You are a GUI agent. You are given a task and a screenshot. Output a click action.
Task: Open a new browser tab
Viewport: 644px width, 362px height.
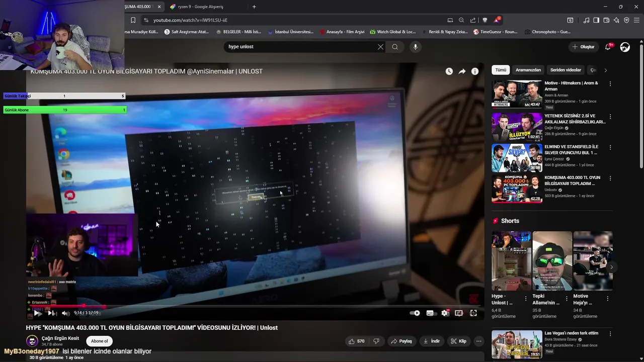[254, 7]
